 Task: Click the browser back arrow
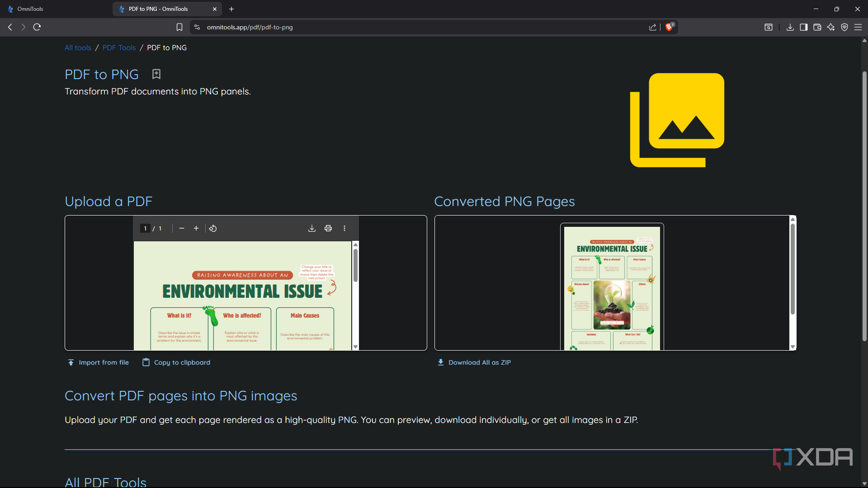point(10,27)
